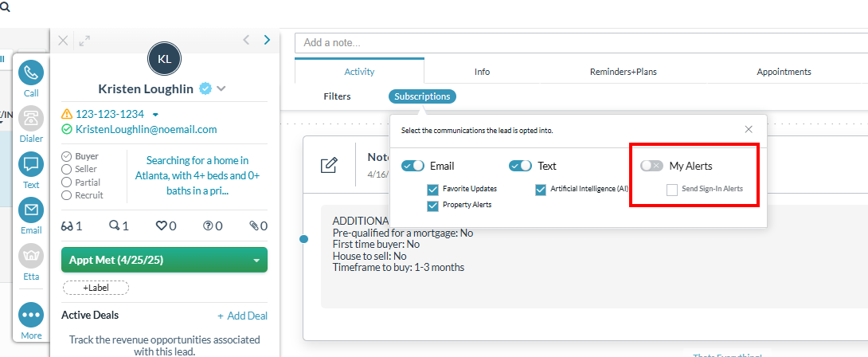Image resolution: width=868 pixels, height=357 pixels.
Task: Click 'House to sell: No' text
Action: tap(369, 256)
